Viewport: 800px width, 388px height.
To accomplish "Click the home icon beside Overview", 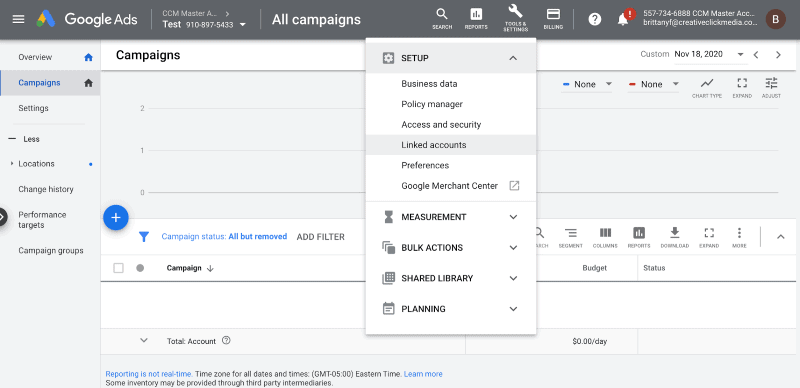I will (x=88, y=57).
